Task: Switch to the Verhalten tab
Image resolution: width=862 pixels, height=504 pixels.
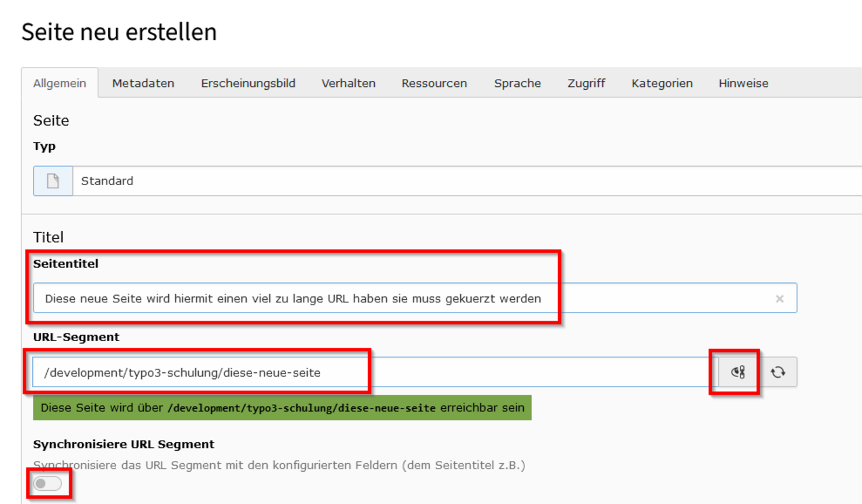Action: pos(348,83)
